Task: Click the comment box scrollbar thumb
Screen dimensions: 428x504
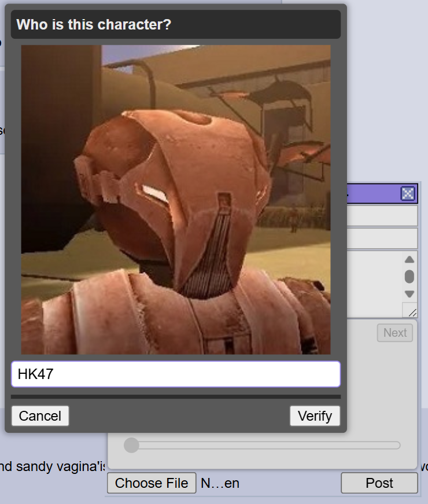Action: [x=409, y=277]
